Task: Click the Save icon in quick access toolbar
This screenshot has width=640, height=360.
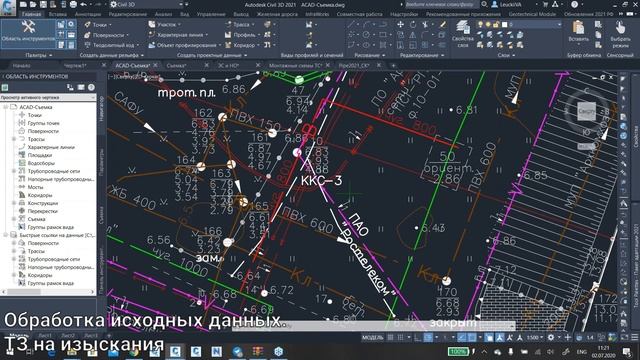Action: (x=43, y=4)
